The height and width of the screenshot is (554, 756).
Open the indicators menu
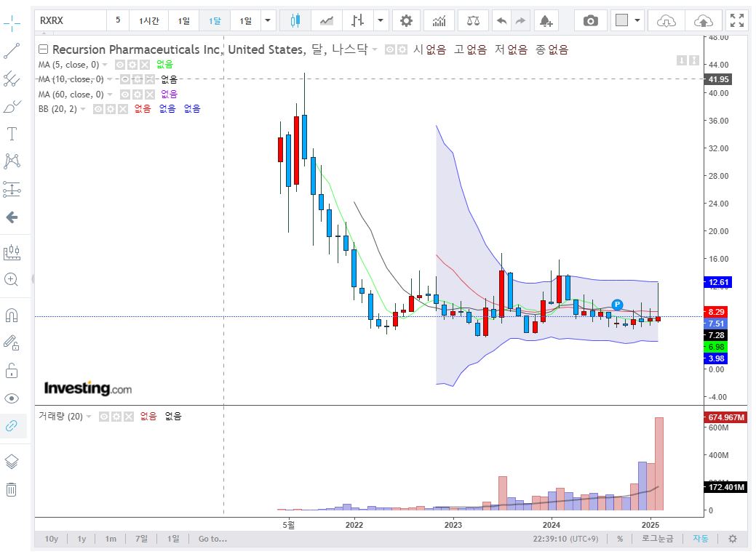(x=439, y=20)
